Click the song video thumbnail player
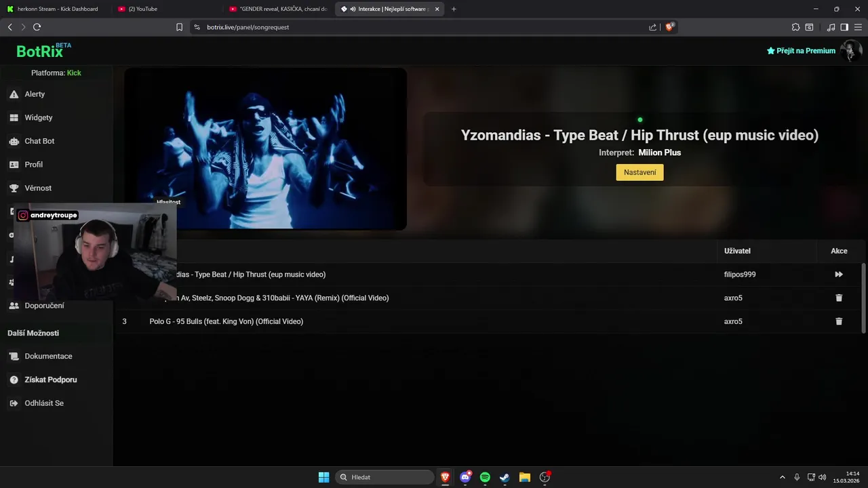This screenshot has height=488, width=868. 265,148
